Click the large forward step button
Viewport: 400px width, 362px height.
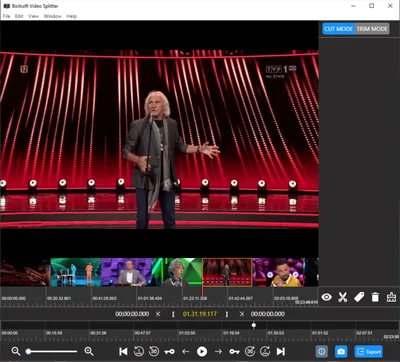point(265,351)
